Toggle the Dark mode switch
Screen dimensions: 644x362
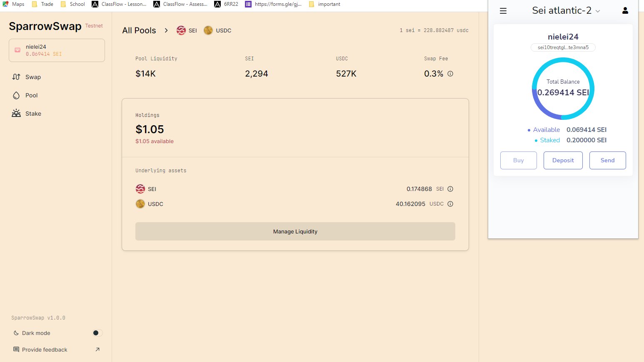97,333
